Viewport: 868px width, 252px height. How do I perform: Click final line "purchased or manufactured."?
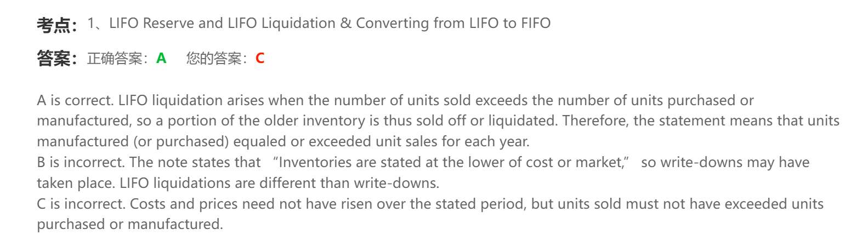(x=130, y=224)
